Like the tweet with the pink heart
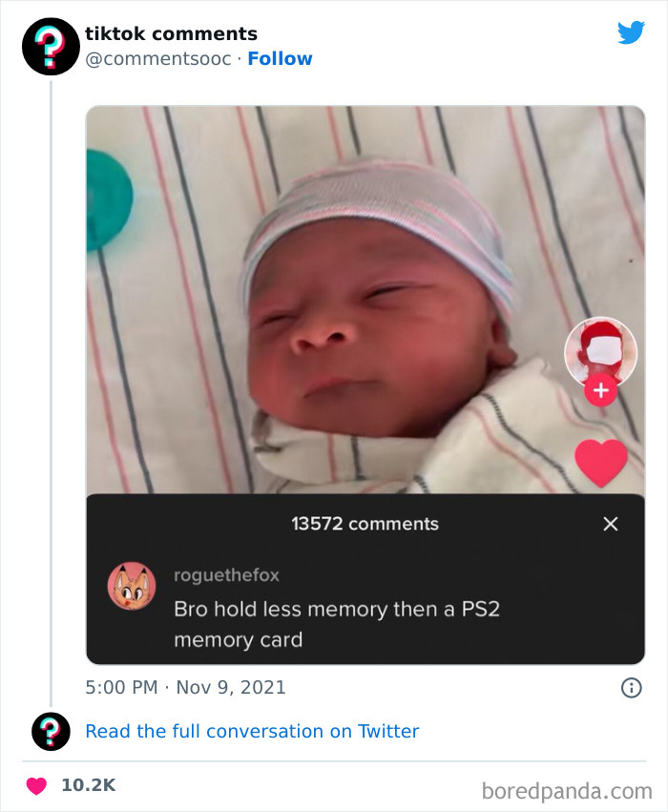 pyautogui.click(x=36, y=785)
